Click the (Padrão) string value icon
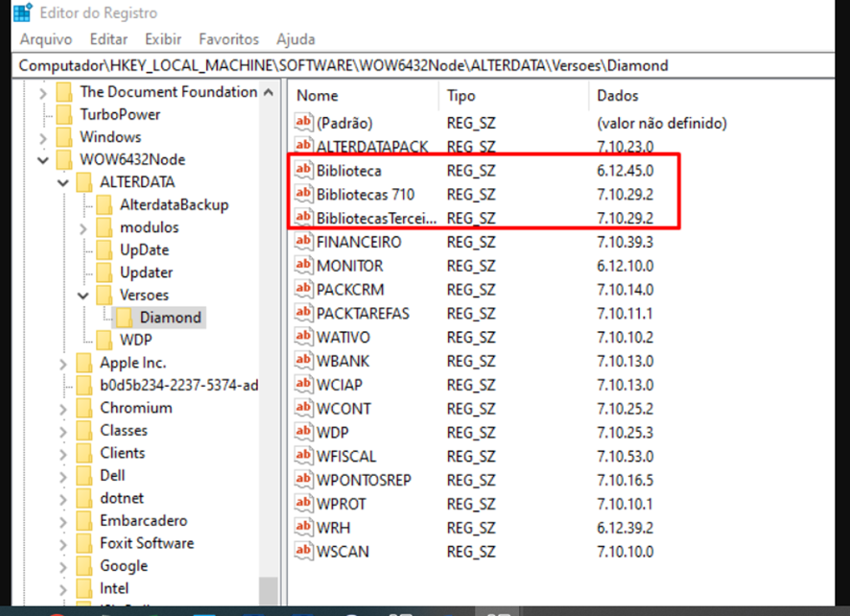 point(304,122)
